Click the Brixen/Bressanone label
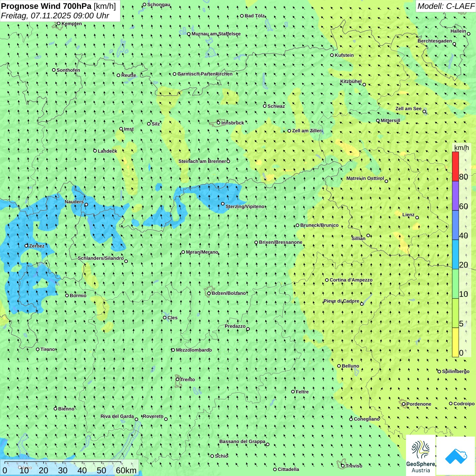Viewport: 476px width, 476px height. (x=280, y=242)
